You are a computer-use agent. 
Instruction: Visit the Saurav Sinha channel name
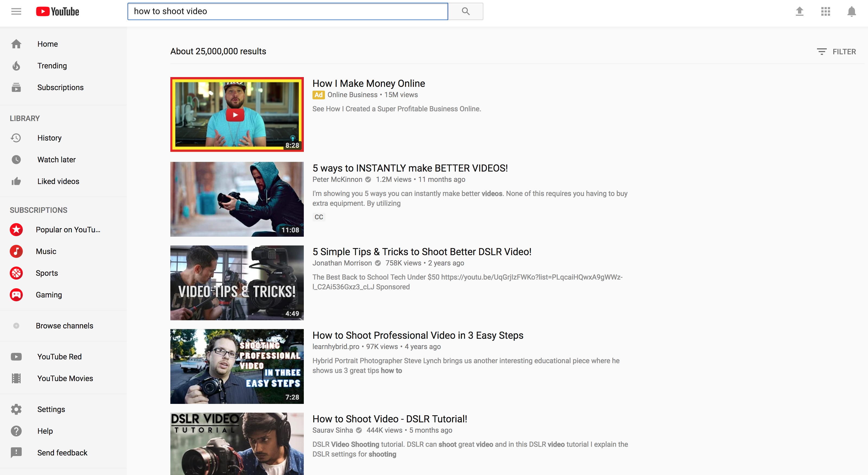pyautogui.click(x=333, y=430)
